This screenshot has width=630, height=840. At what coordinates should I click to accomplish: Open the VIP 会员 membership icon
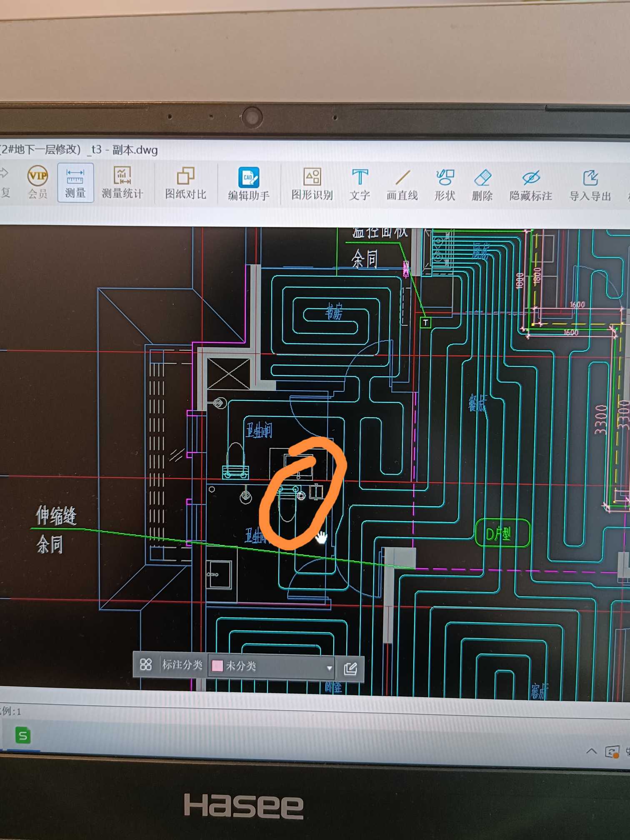[x=37, y=182]
